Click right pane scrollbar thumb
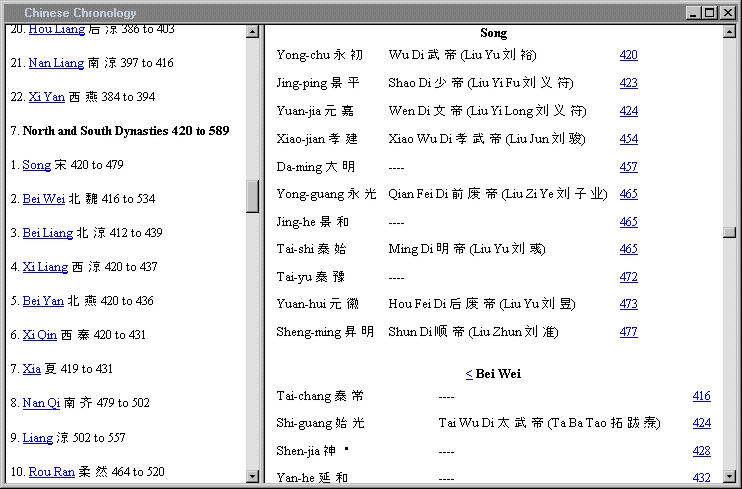The height and width of the screenshot is (489, 742). click(x=729, y=232)
